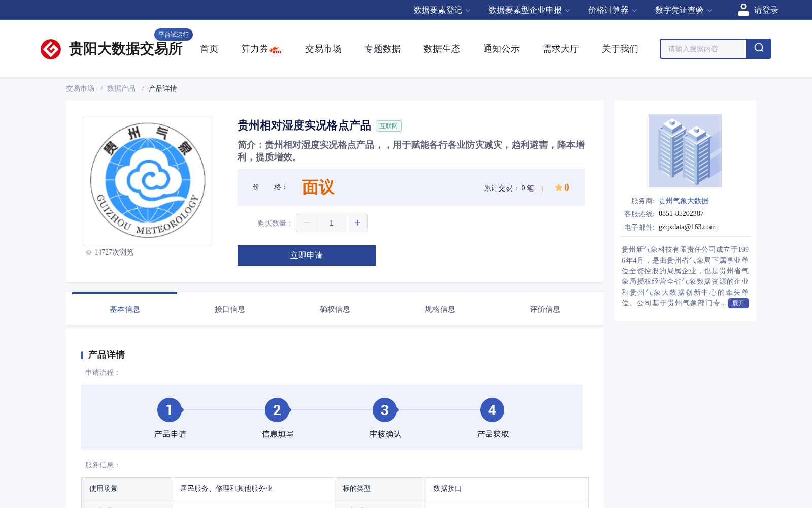Expand the 价格计算器 dropdown
Screen dimensions: 812x508
point(613,10)
